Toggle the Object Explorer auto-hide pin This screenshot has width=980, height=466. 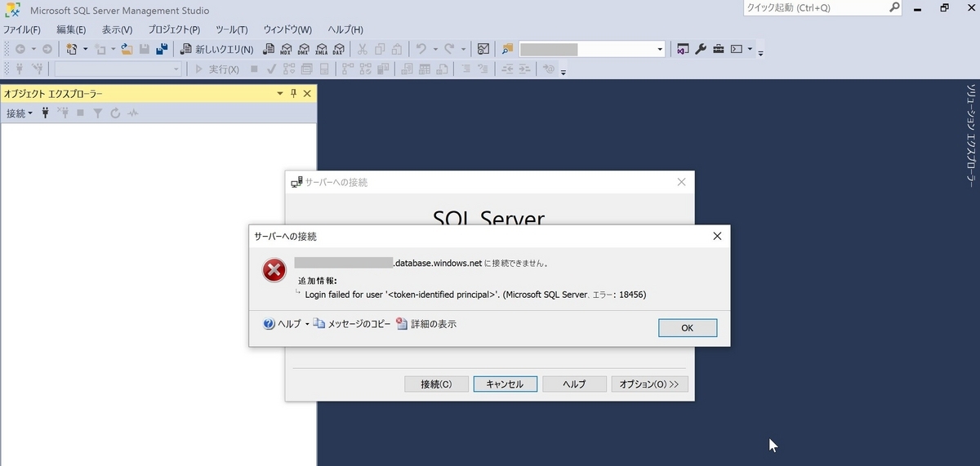pos(294,94)
